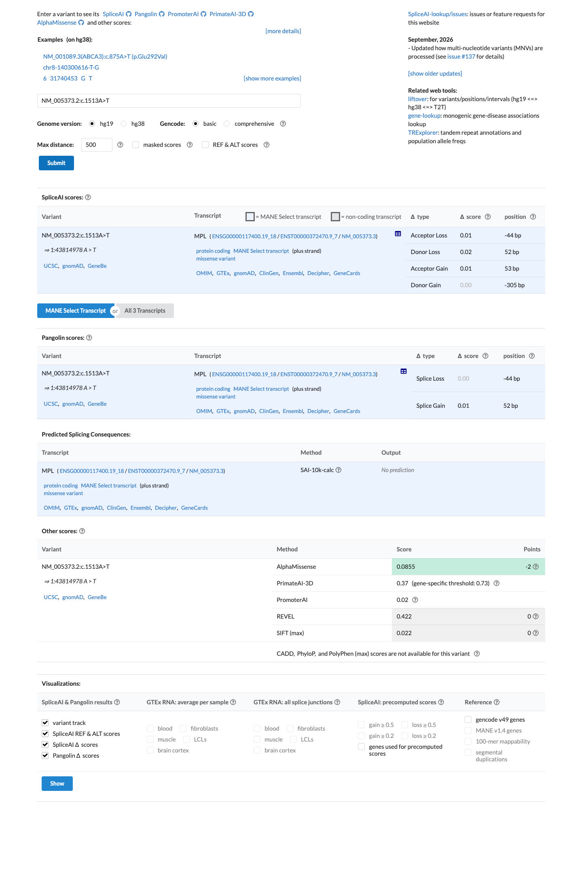588x890 pixels.
Task: Show help for Max distance
Action: tap(120, 145)
